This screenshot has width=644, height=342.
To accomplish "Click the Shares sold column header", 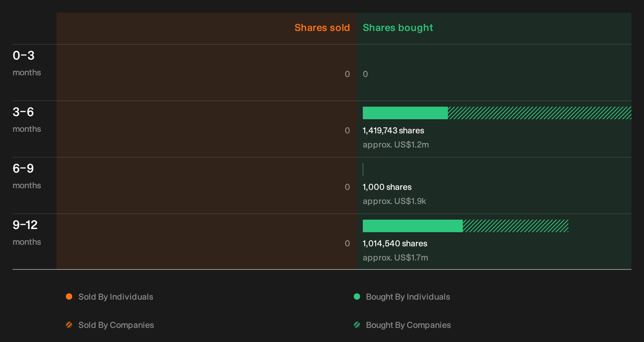I will pyautogui.click(x=322, y=28).
